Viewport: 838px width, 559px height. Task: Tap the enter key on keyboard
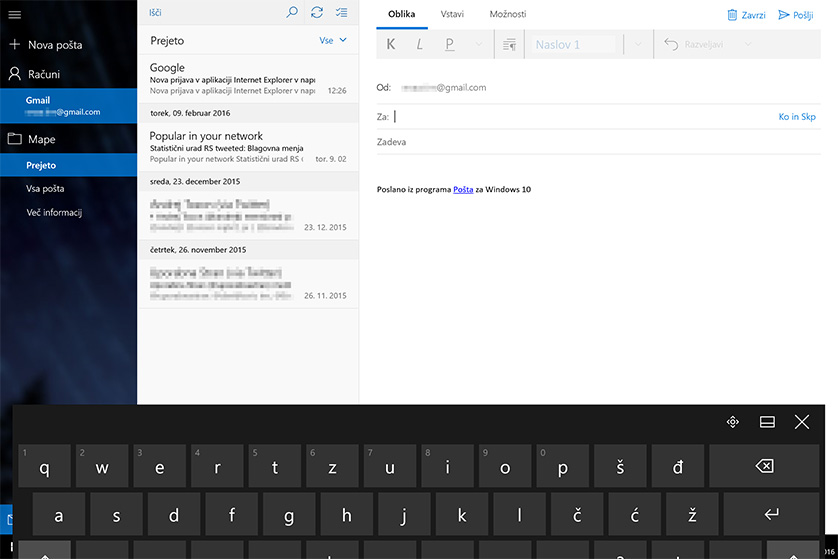click(771, 514)
